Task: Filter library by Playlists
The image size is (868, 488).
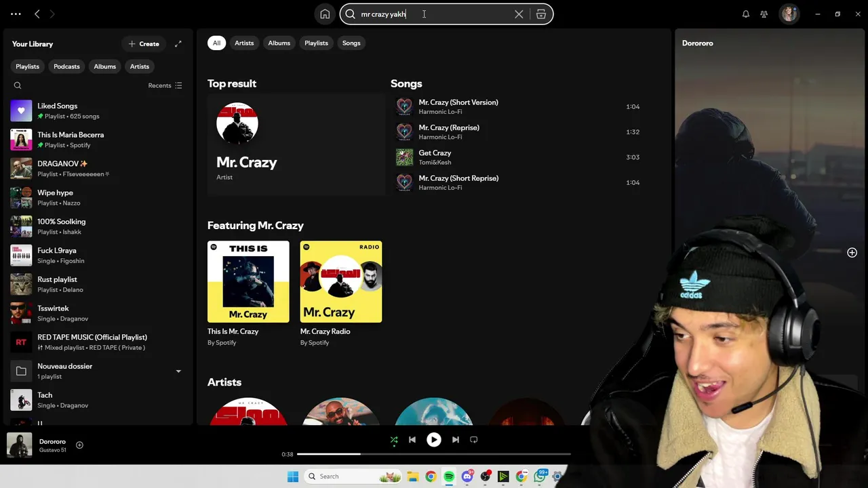Action: pyautogui.click(x=28, y=66)
